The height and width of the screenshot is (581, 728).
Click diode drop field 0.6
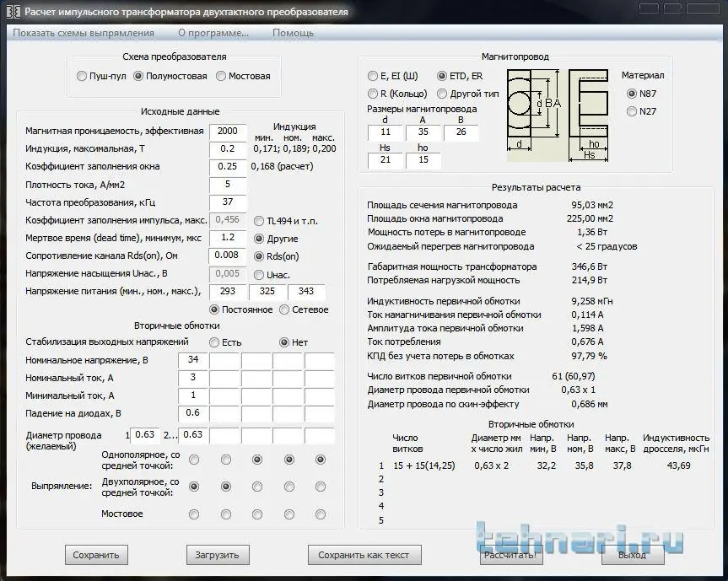[x=193, y=413]
